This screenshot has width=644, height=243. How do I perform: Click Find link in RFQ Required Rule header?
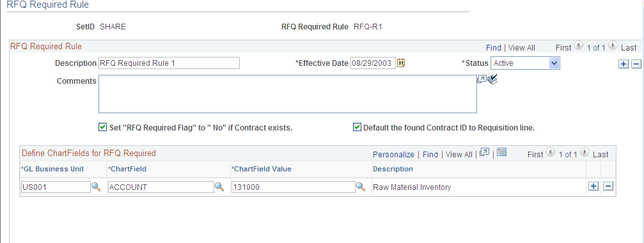[493, 47]
